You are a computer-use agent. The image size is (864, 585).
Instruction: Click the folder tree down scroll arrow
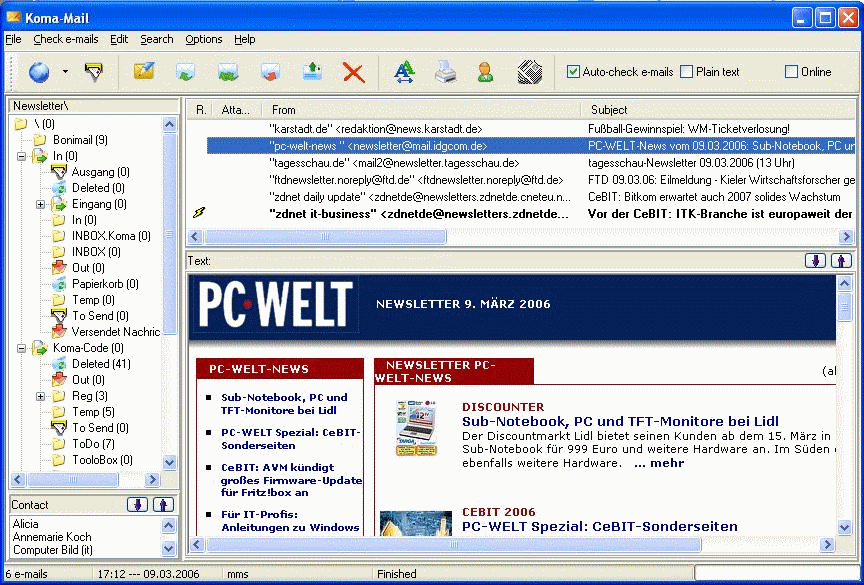click(x=170, y=463)
